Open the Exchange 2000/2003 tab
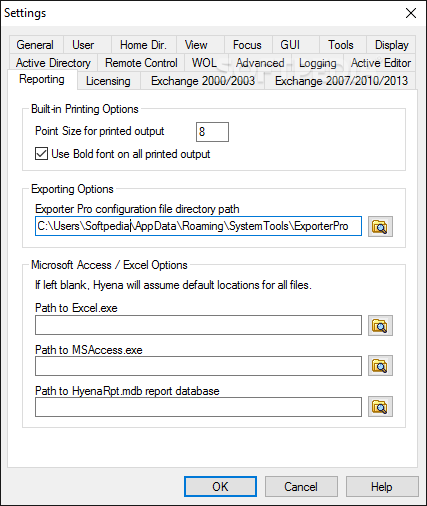 coord(203,81)
